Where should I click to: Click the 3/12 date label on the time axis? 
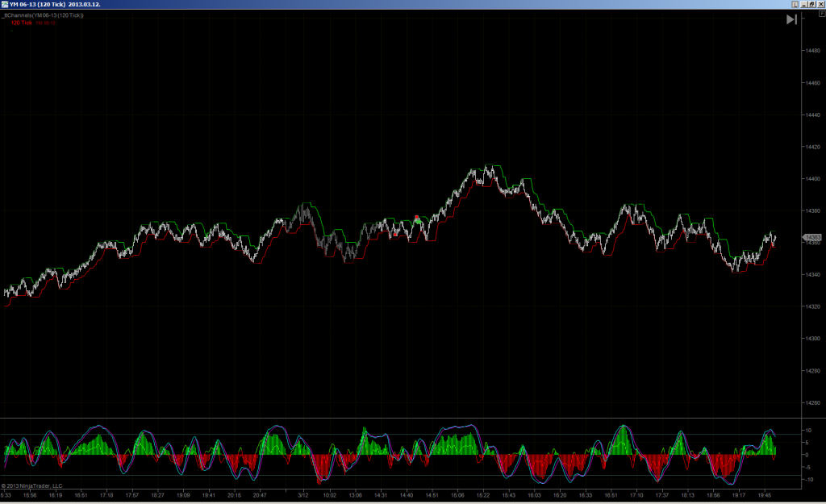[303, 495]
